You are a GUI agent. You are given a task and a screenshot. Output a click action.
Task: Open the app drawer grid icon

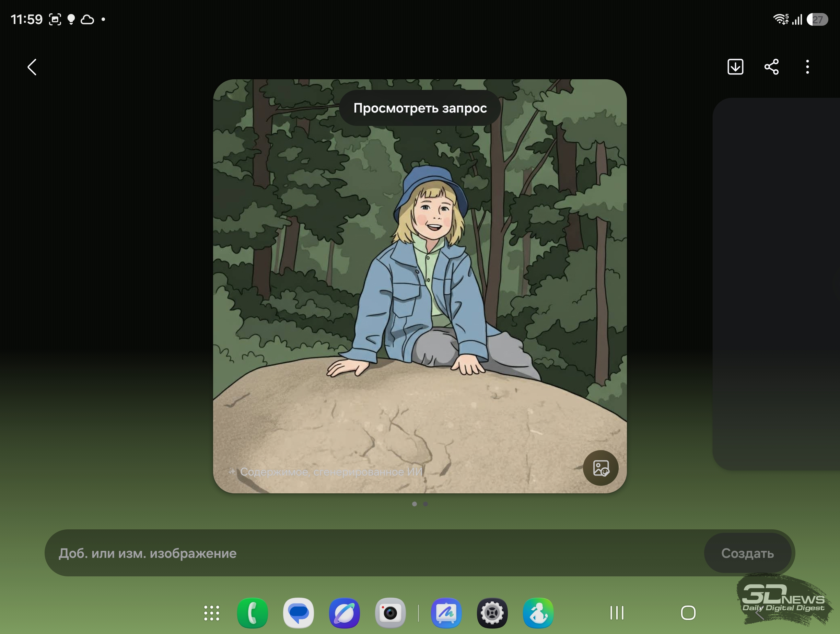tap(211, 613)
